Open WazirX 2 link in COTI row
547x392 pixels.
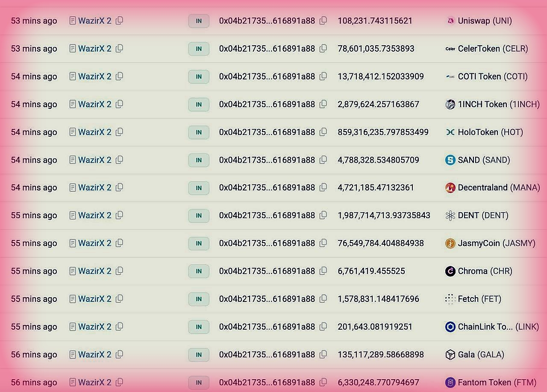(94, 76)
